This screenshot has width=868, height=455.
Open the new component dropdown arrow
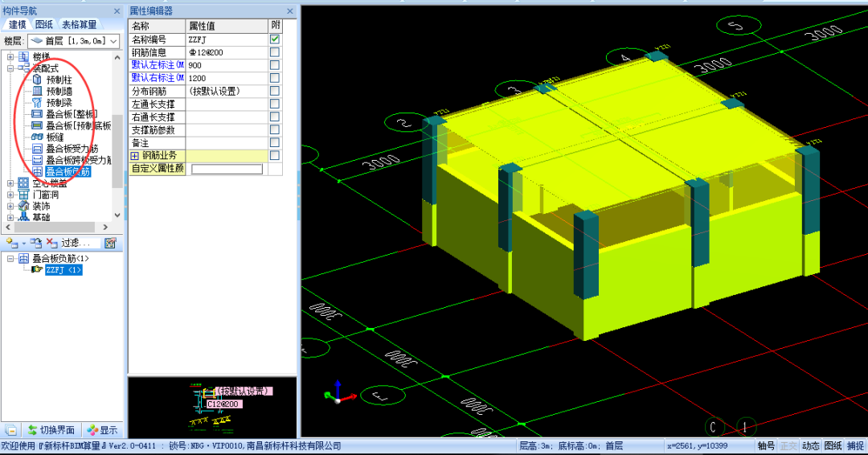[x=23, y=244]
